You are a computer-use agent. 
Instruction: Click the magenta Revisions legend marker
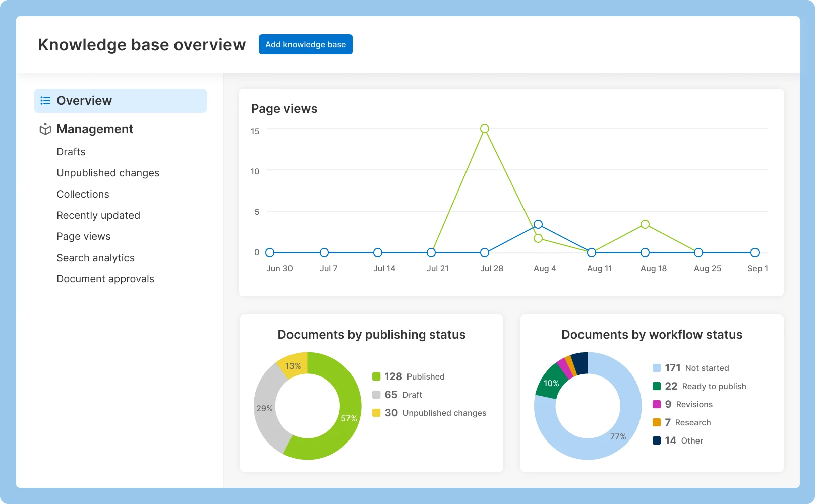(x=657, y=404)
